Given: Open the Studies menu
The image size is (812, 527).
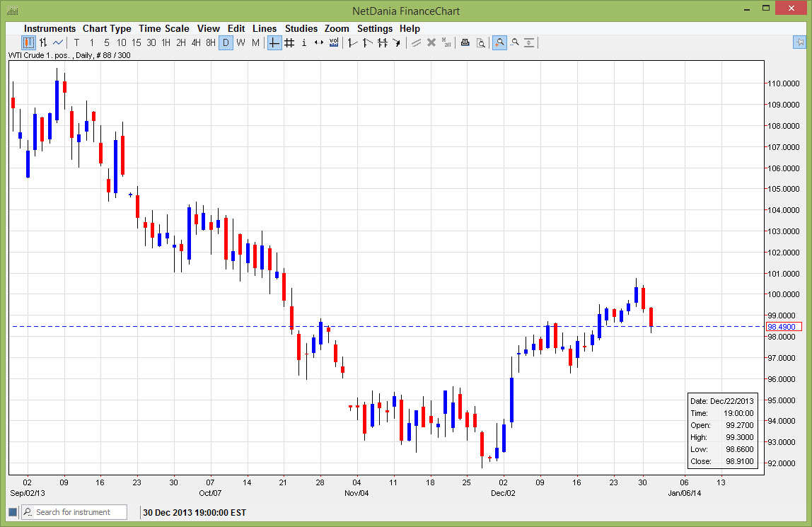Looking at the screenshot, I should [301, 28].
